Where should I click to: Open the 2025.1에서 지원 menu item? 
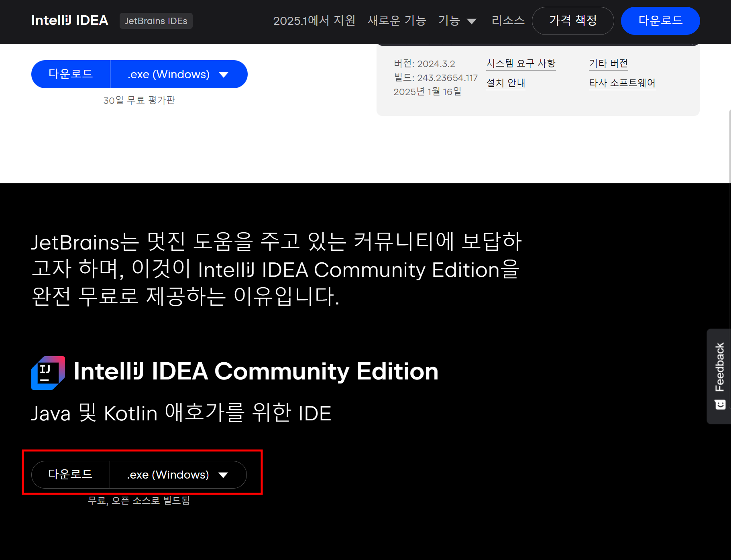point(314,20)
